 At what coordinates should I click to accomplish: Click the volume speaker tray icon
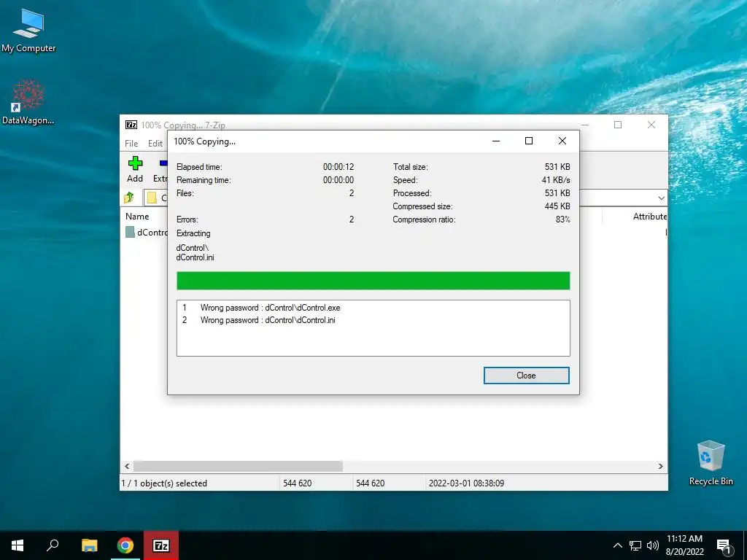[x=653, y=545]
